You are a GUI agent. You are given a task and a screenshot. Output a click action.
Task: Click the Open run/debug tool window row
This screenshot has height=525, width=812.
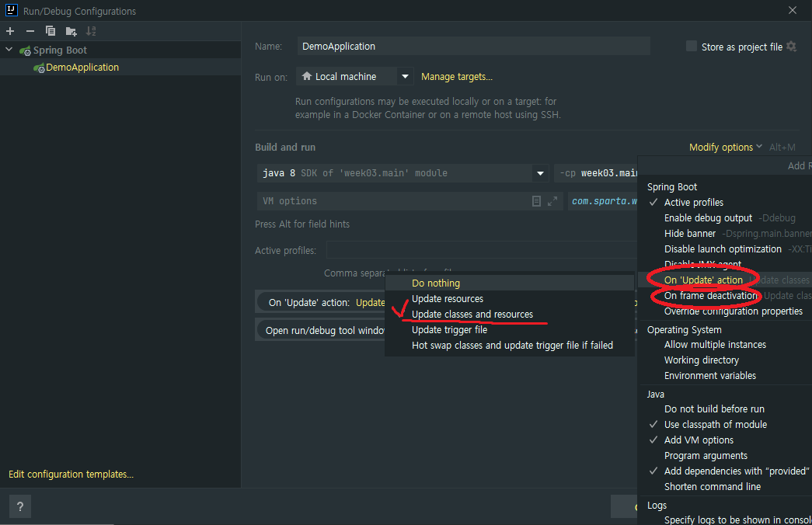click(x=320, y=330)
